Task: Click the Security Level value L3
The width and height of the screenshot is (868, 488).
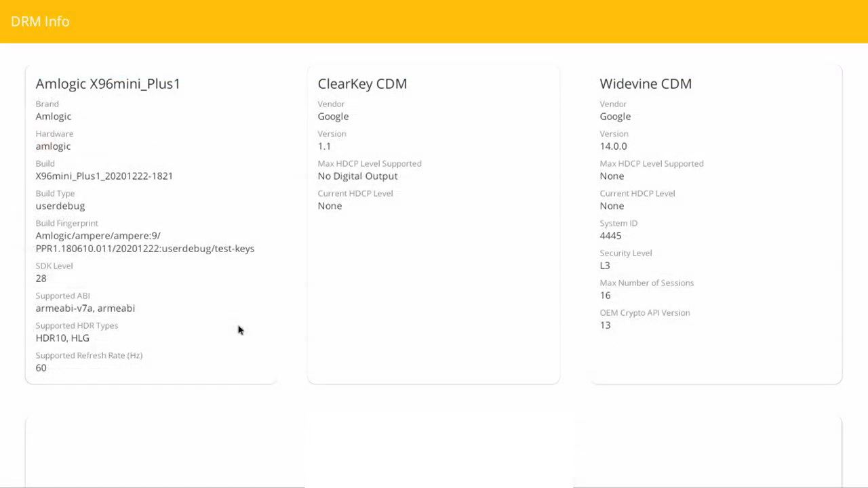Action: tap(605, 266)
